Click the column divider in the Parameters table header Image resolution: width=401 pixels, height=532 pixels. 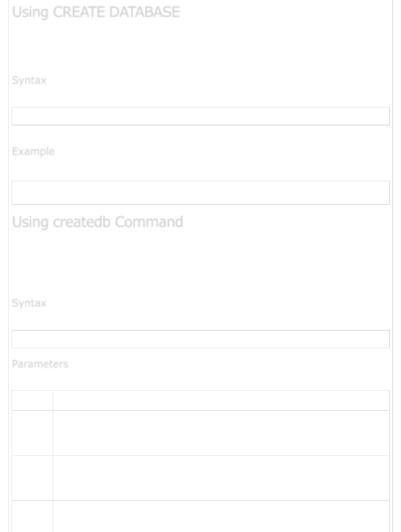click(x=53, y=400)
